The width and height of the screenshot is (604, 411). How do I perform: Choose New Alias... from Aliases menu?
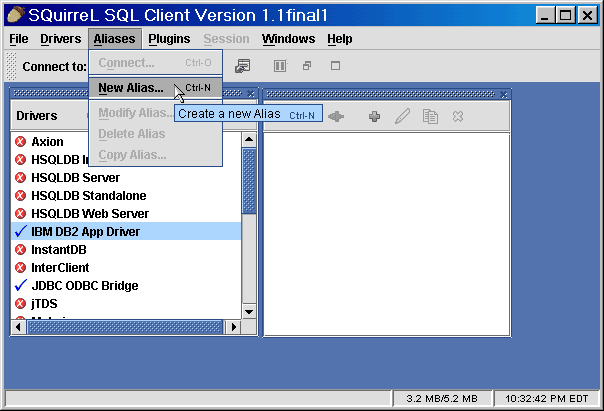pyautogui.click(x=156, y=88)
